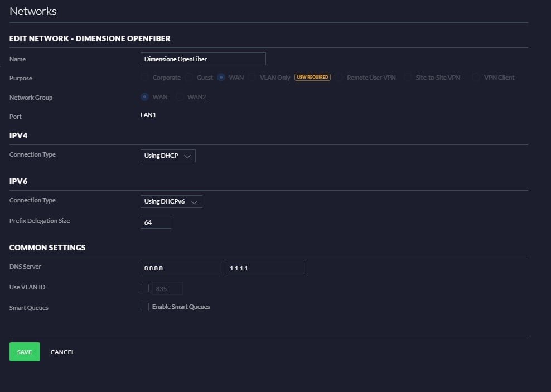Choose the Site-to-Site VPN purpose

tap(408, 78)
